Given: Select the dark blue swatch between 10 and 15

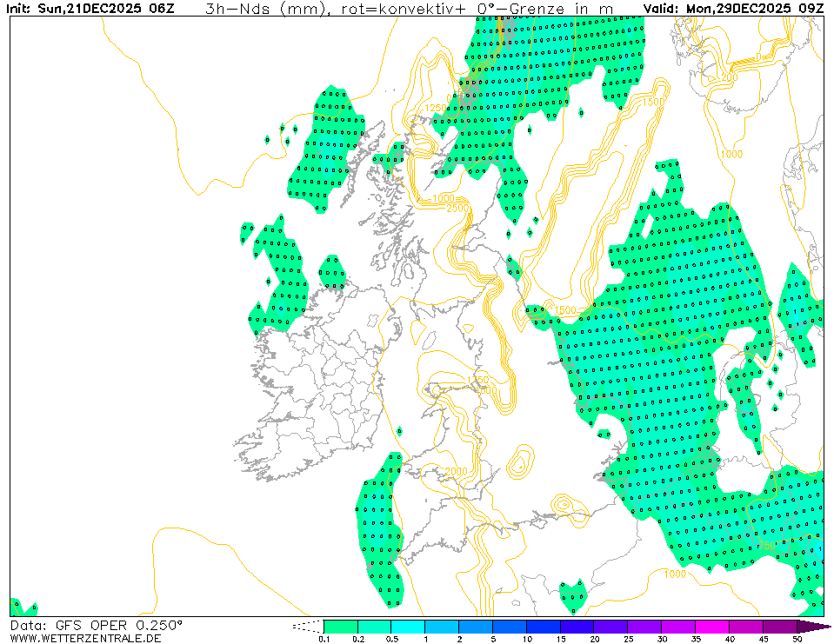Looking at the screenshot, I should pyautogui.click(x=544, y=627).
